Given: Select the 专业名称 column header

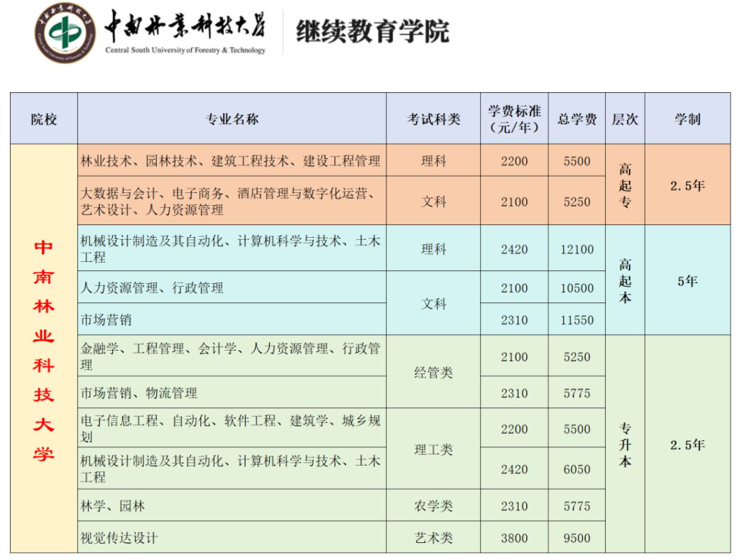Looking at the screenshot, I should click(x=232, y=119).
